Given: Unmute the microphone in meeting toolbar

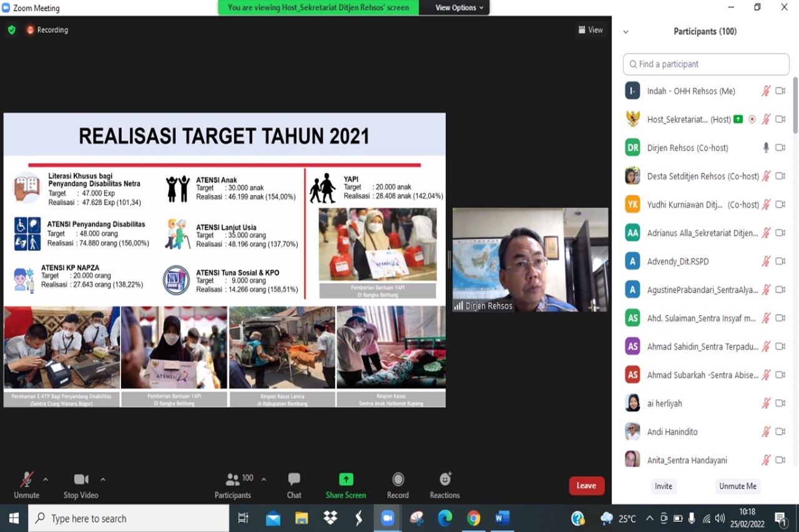Looking at the screenshot, I should [x=26, y=486].
